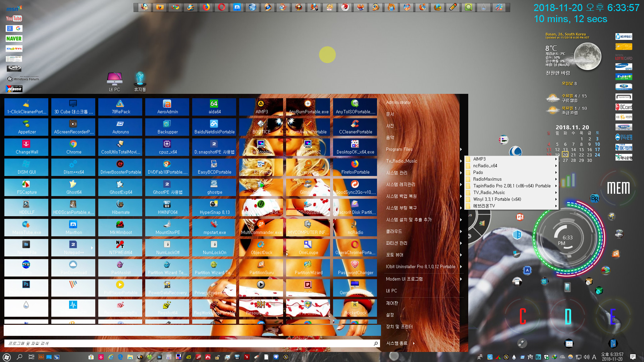
Task: Launch the ObjectDock tile
Action: 261,248
